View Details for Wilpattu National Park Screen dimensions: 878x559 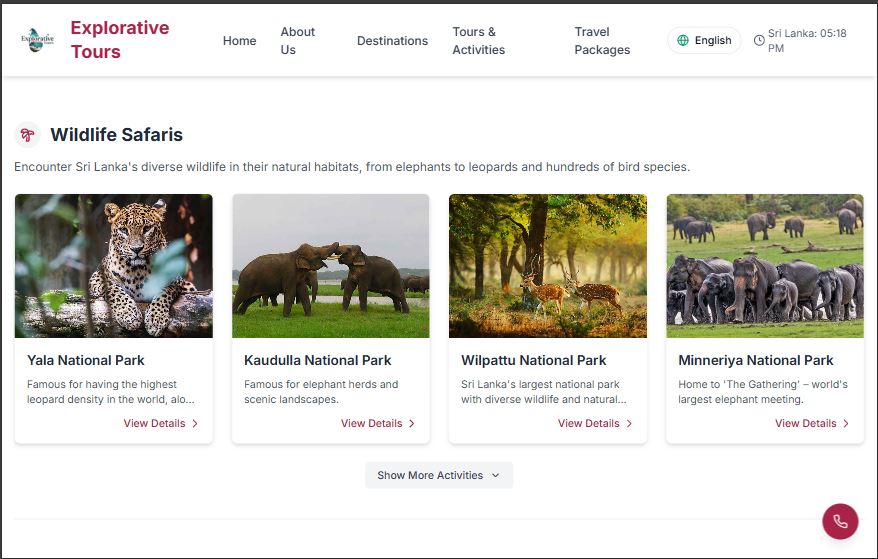tap(595, 423)
